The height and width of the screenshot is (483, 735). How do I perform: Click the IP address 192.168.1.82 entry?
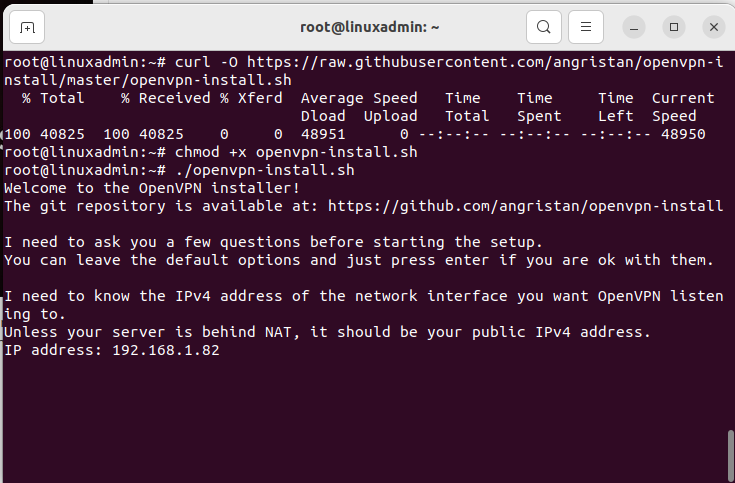tap(166, 350)
